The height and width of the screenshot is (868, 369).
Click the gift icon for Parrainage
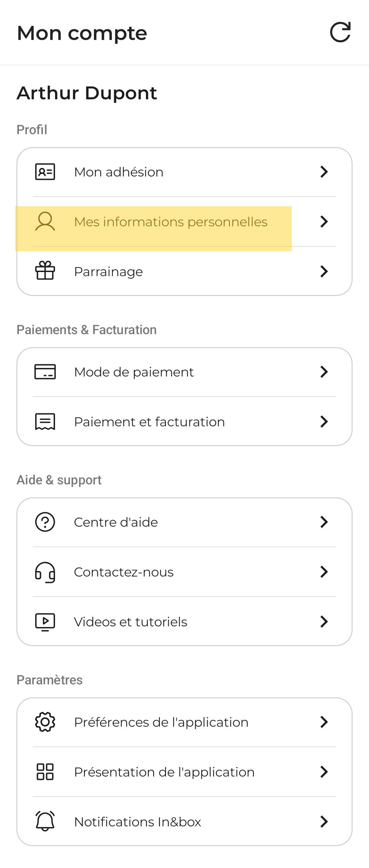click(45, 271)
